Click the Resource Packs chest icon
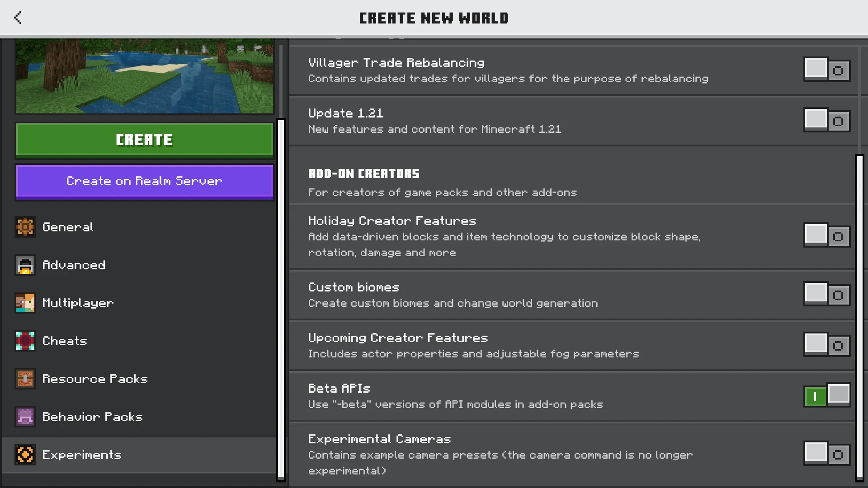 pyautogui.click(x=25, y=379)
